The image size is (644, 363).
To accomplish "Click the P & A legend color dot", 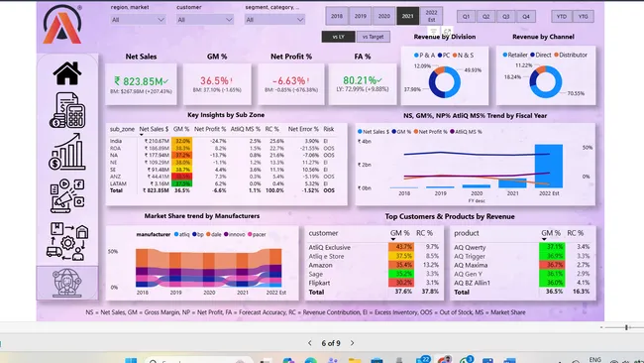I will tap(416, 56).
